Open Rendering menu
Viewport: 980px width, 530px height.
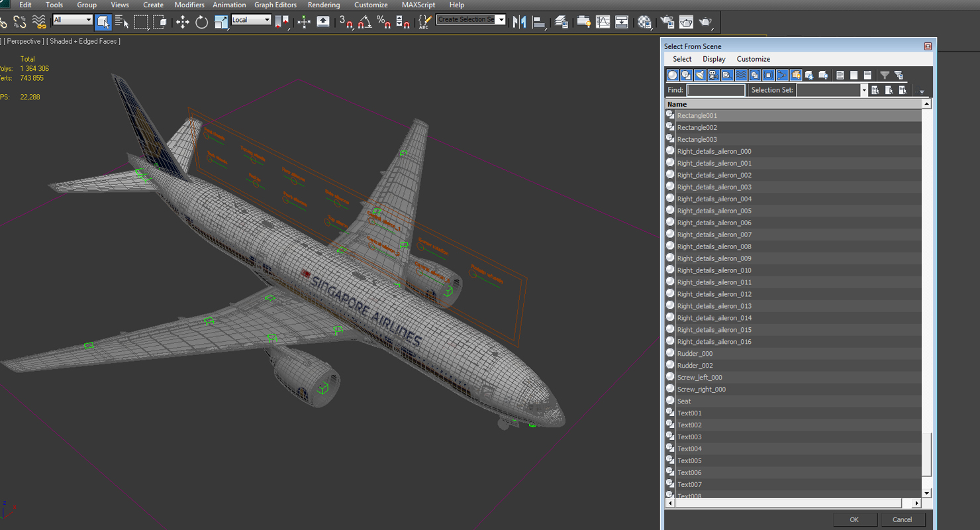pos(324,5)
